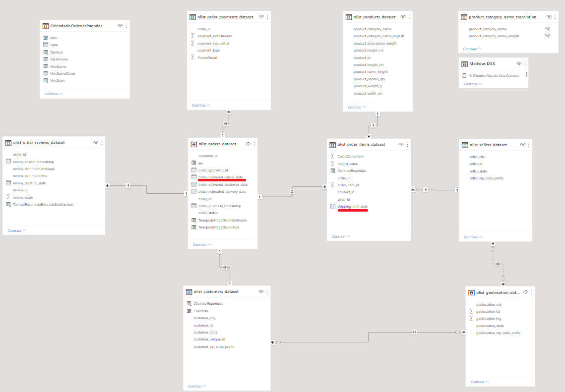
Task: Select the payment_installments field
Action: (215, 36)
